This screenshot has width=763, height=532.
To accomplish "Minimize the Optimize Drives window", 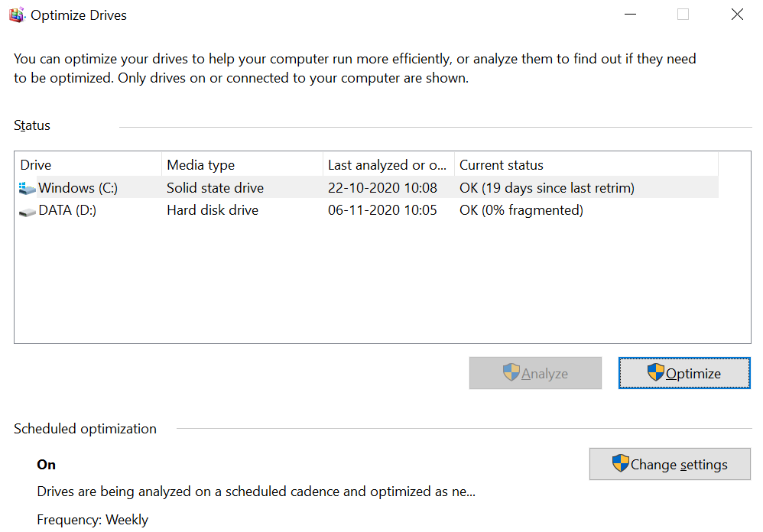I will [630, 14].
